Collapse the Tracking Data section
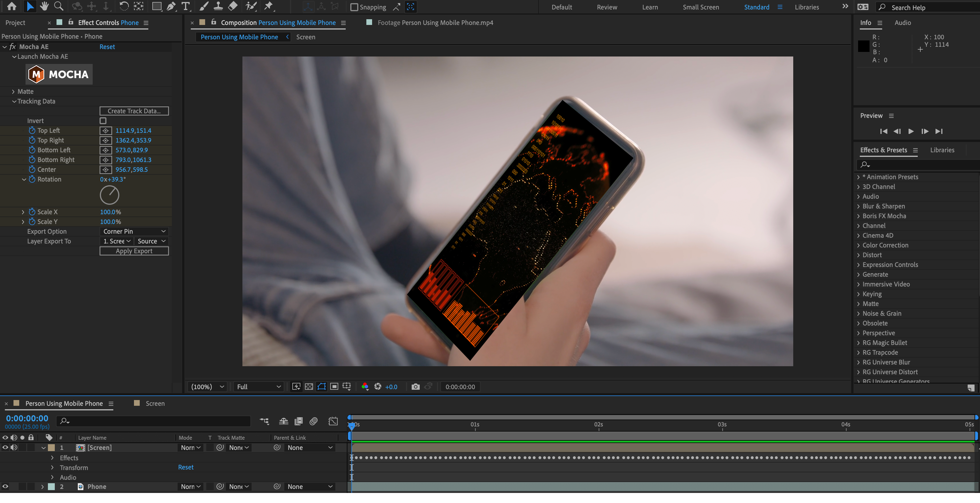The height and width of the screenshot is (503, 980). (x=14, y=101)
